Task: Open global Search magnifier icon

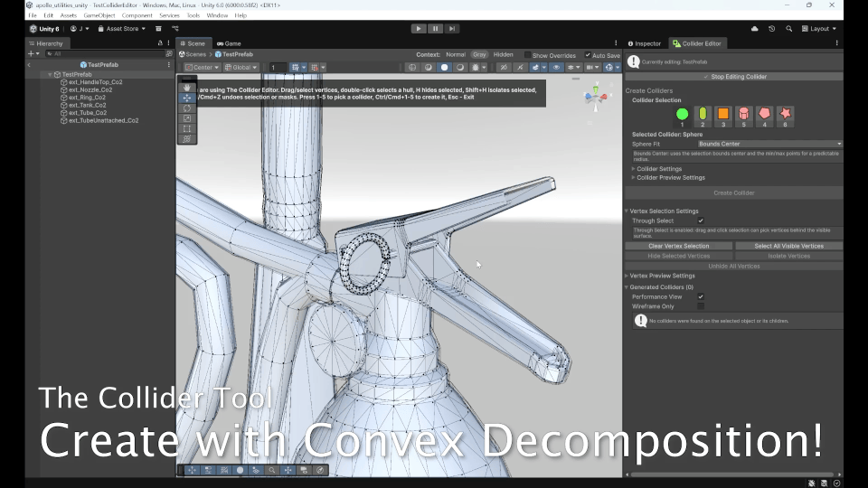Action: point(788,29)
